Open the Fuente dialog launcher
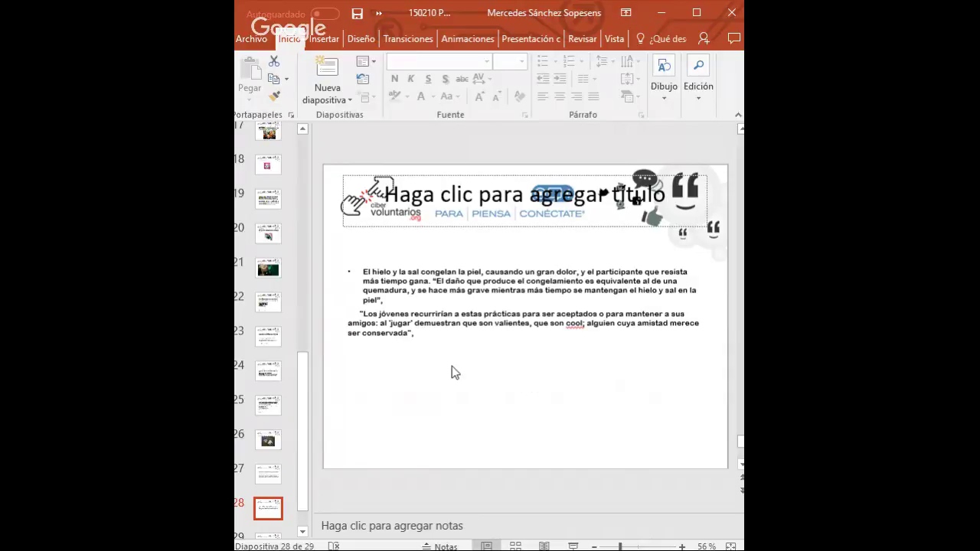Screen dimensions: 980x551 (x=524, y=115)
